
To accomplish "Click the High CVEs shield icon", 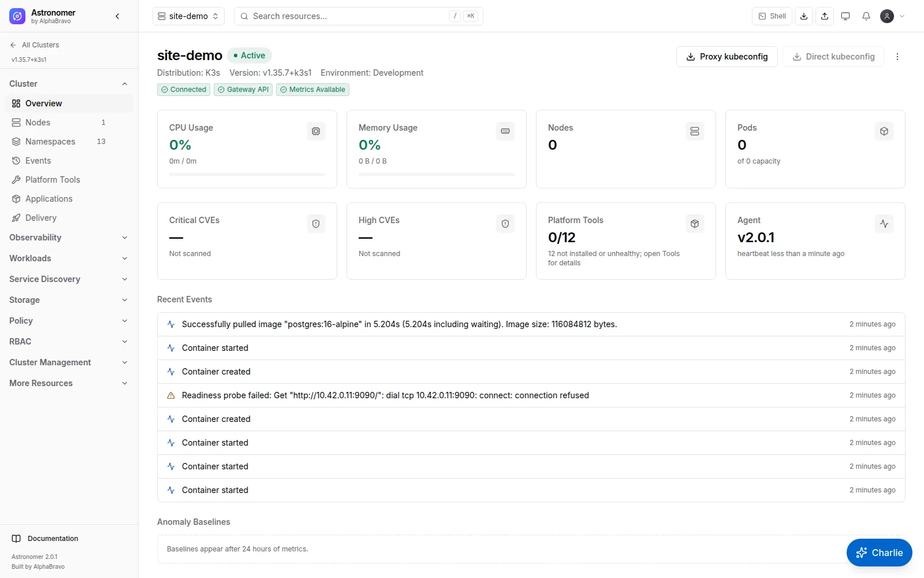I will tap(505, 224).
